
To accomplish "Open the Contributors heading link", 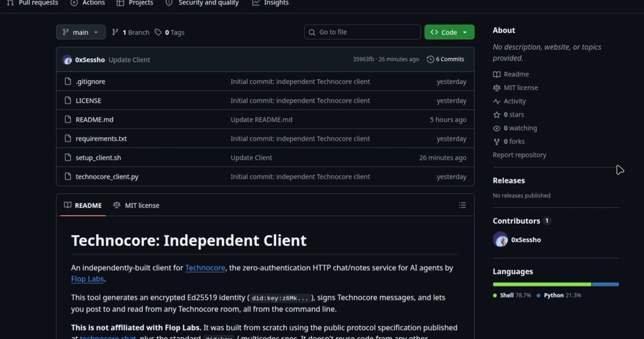I will tap(516, 221).
